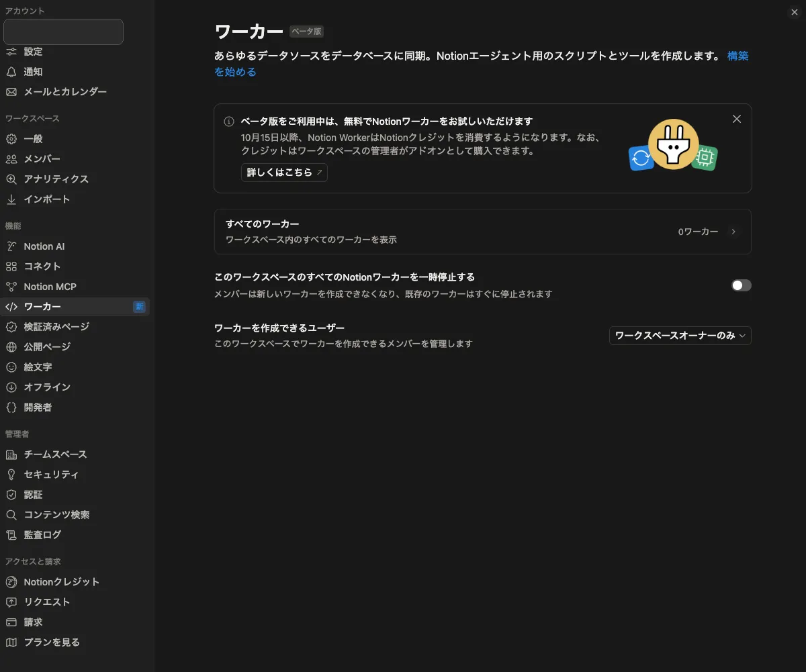Open the すべてのワーカー row
The image size is (806, 672).
click(482, 232)
